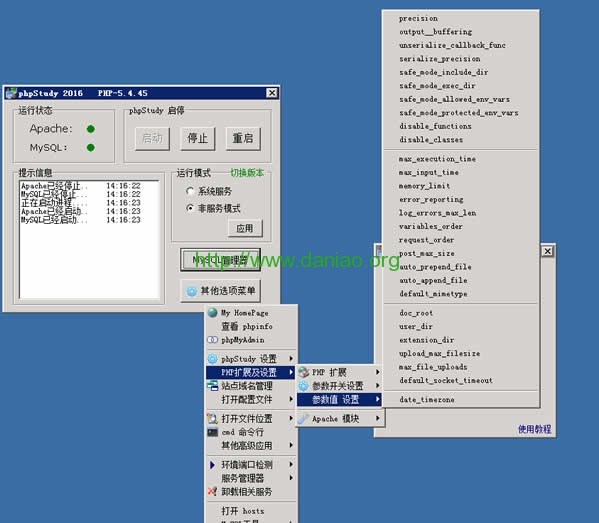Select the 参数值 设置 menu entry
Screen dimensions: 599x523
pos(339,400)
